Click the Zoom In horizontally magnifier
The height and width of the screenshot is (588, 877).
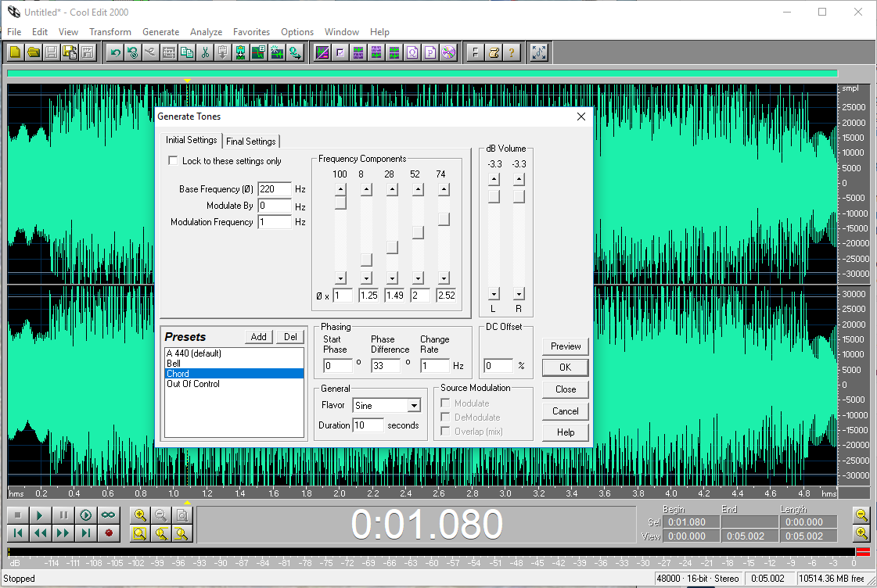[140, 514]
